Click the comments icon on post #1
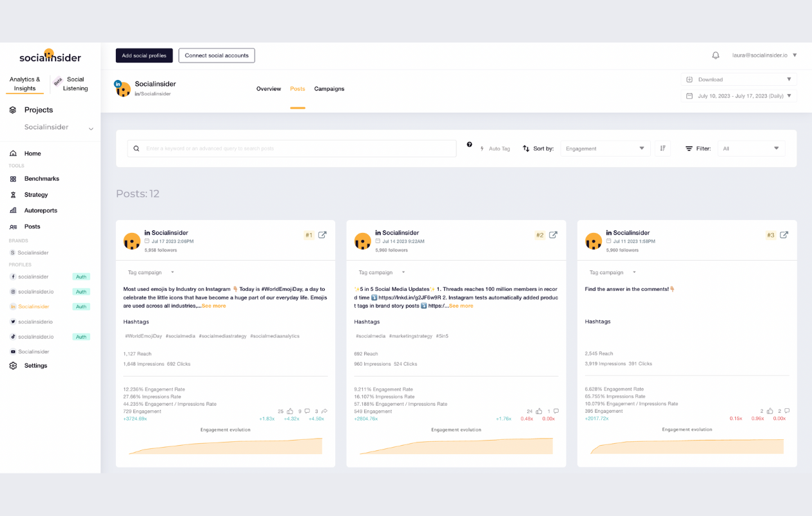The height and width of the screenshot is (516, 812). pyautogui.click(x=307, y=411)
